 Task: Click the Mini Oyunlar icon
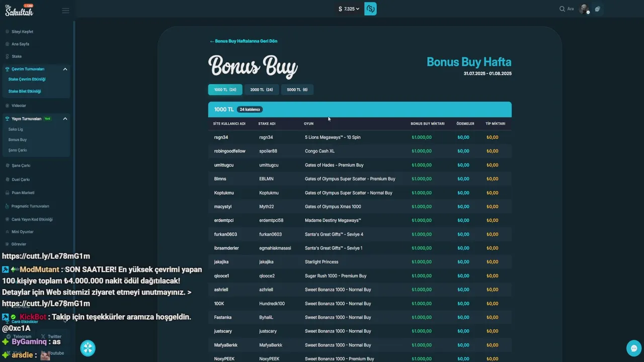click(x=8, y=232)
